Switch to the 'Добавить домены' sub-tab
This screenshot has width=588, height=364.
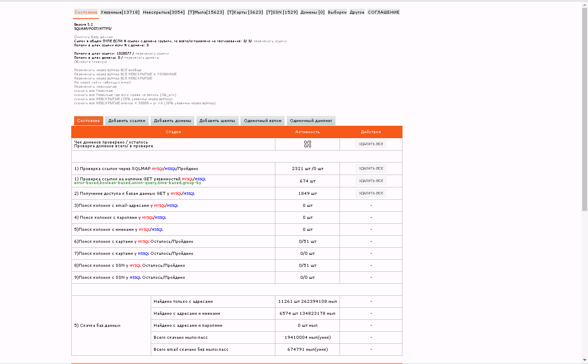(x=173, y=121)
